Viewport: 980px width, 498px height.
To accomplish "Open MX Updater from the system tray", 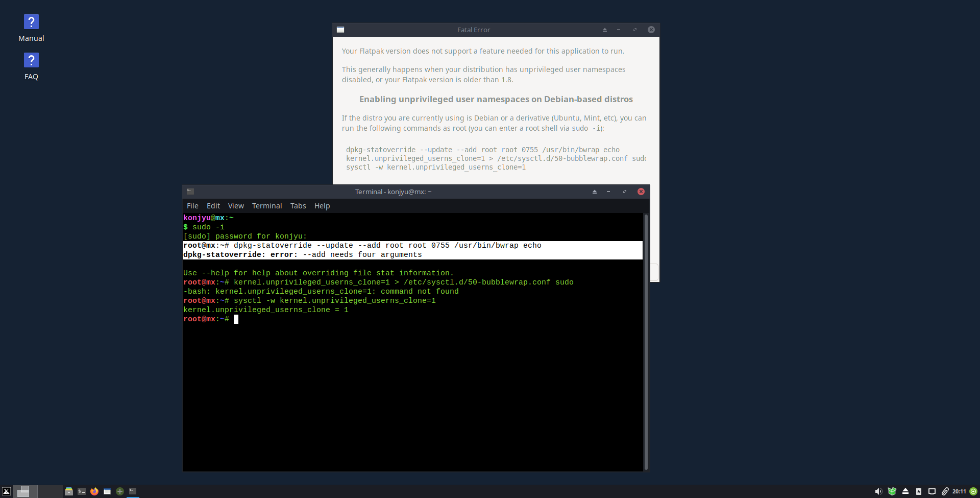I will pyautogui.click(x=892, y=491).
